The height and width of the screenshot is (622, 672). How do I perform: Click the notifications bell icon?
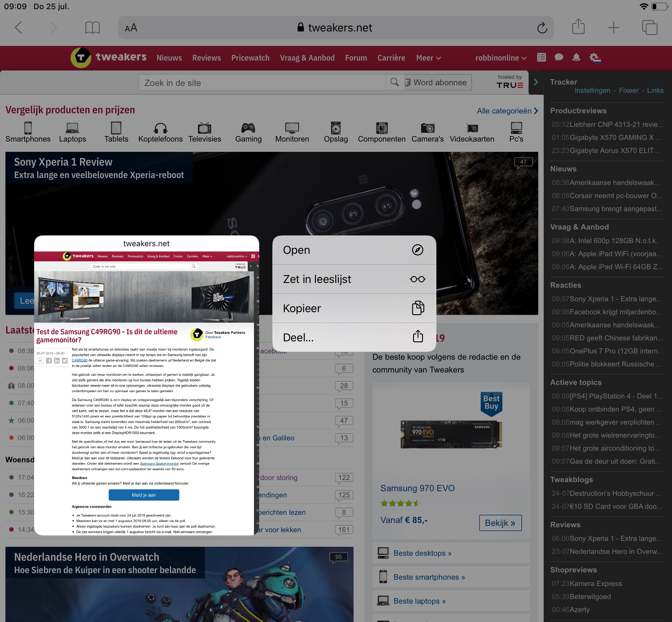coord(576,58)
